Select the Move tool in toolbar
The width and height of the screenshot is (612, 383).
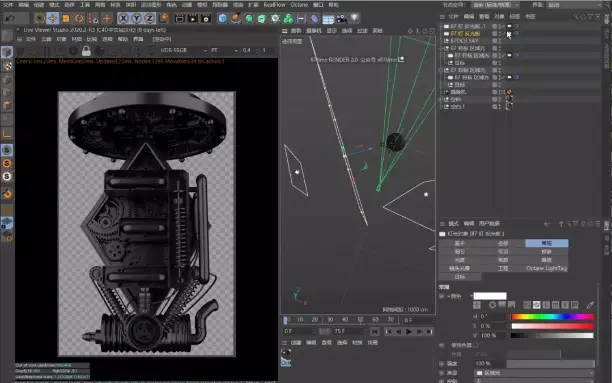click(x=52, y=18)
